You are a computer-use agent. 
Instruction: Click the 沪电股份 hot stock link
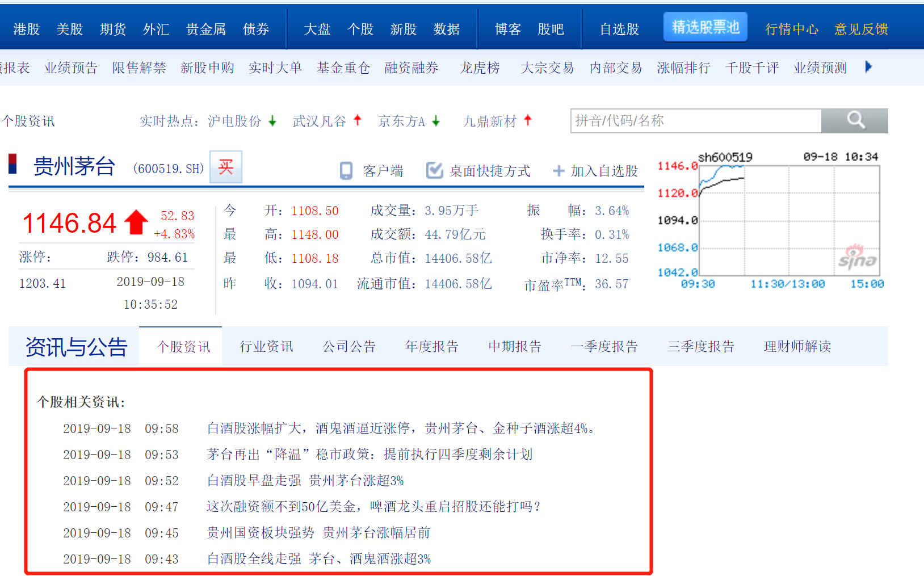pos(234,121)
